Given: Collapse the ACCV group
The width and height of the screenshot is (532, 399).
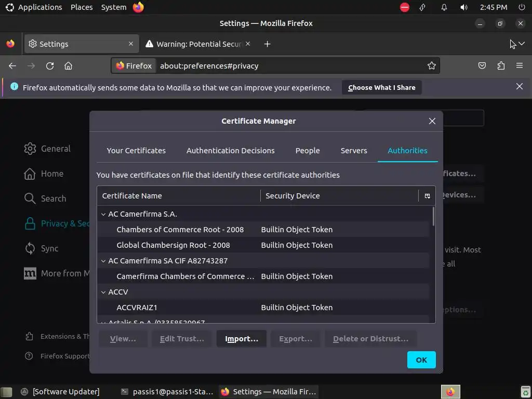Looking at the screenshot, I should tap(103, 292).
